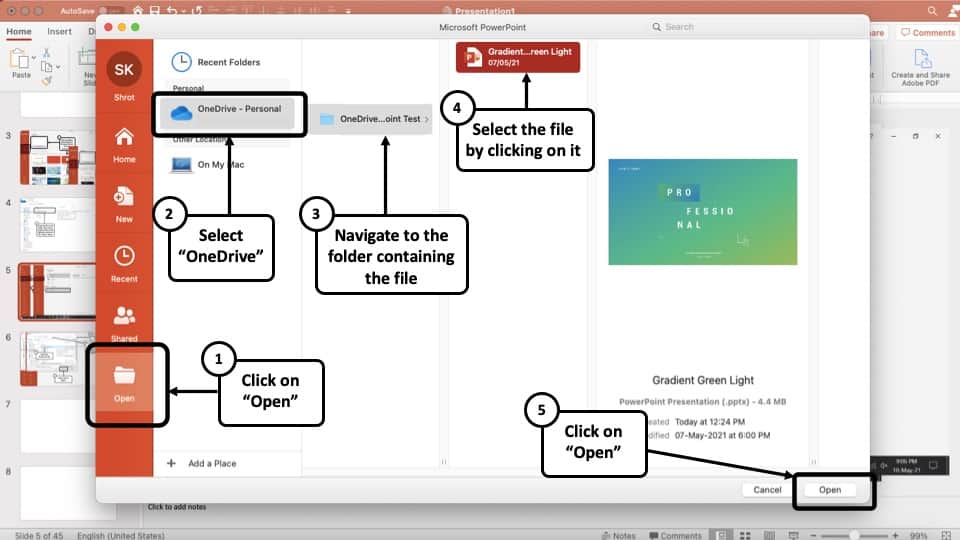Image resolution: width=960 pixels, height=540 pixels.
Task: Click the PowerPoint file icon on Gradient...reen Light
Action: point(473,58)
